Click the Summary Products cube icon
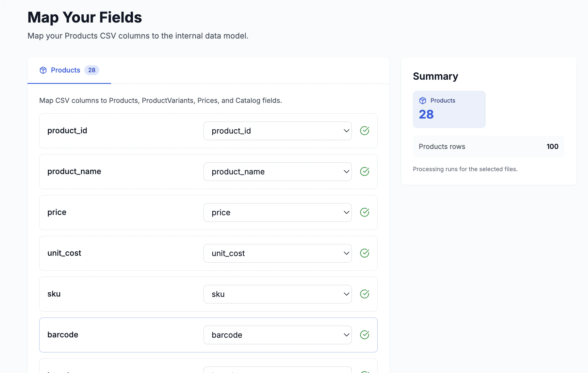This screenshot has height=373, width=588. click(423, 101)
